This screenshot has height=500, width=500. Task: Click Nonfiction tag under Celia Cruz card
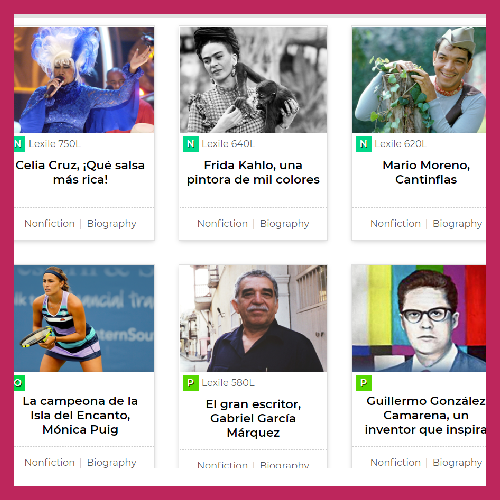pos(49,223)
